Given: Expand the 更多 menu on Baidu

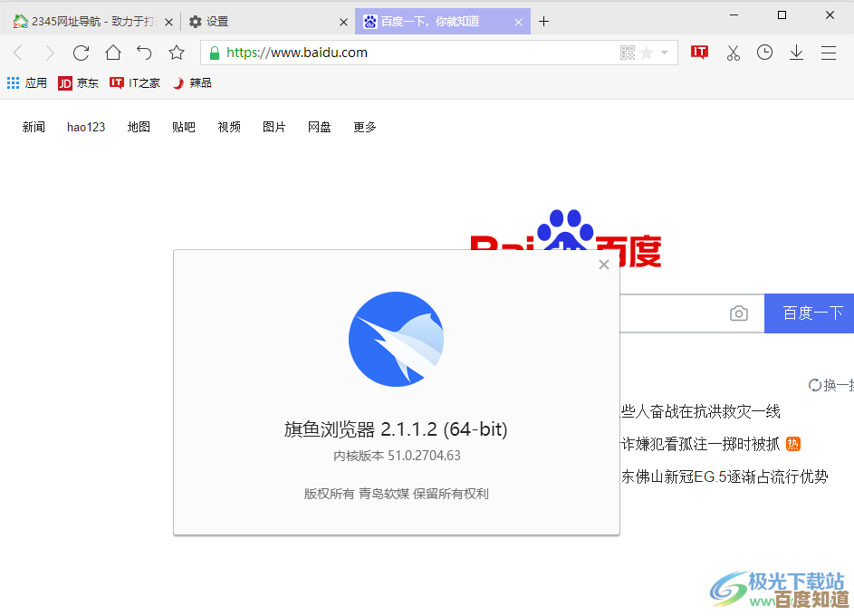Looking at the screenshot, I should point(364,127).
